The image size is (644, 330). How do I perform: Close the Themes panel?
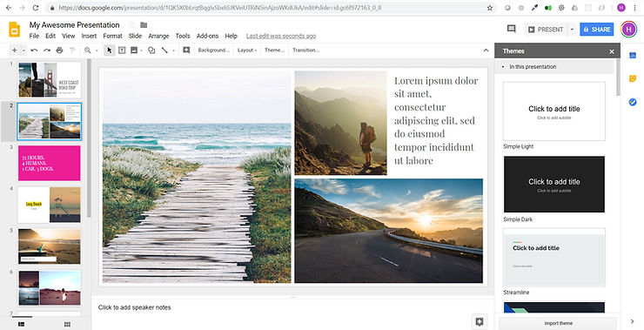tap(612, 51)
